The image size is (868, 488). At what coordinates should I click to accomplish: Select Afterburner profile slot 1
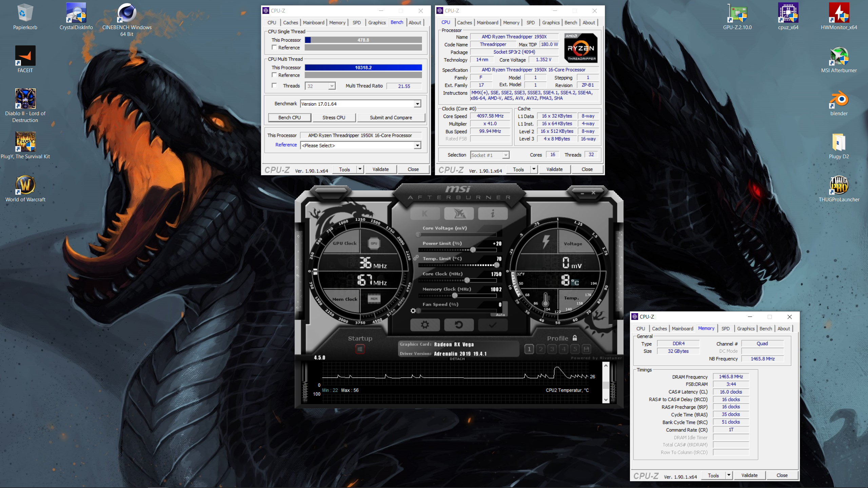[529, 349]
